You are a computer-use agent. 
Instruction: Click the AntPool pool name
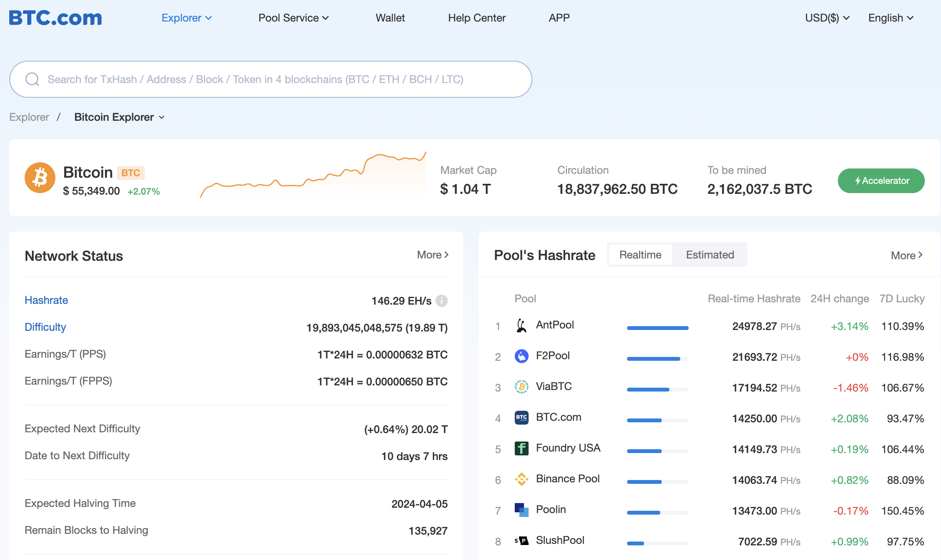click(555, 325)
